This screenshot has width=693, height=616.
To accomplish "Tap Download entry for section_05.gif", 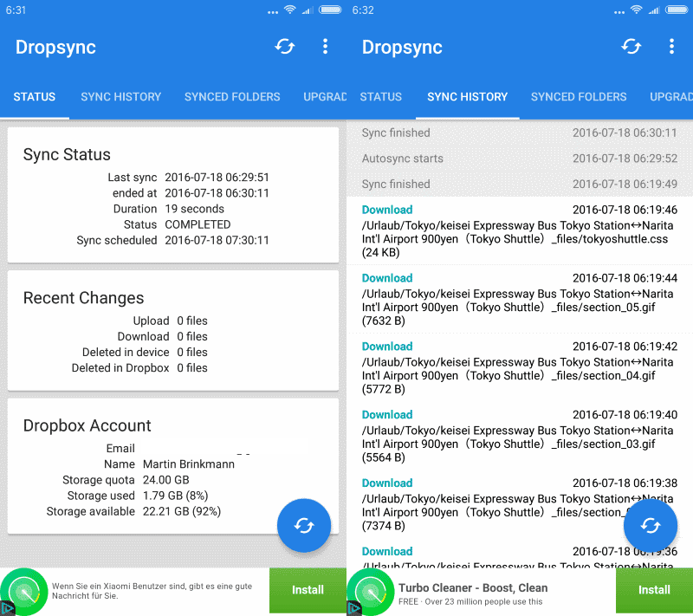I will [519, 299].
